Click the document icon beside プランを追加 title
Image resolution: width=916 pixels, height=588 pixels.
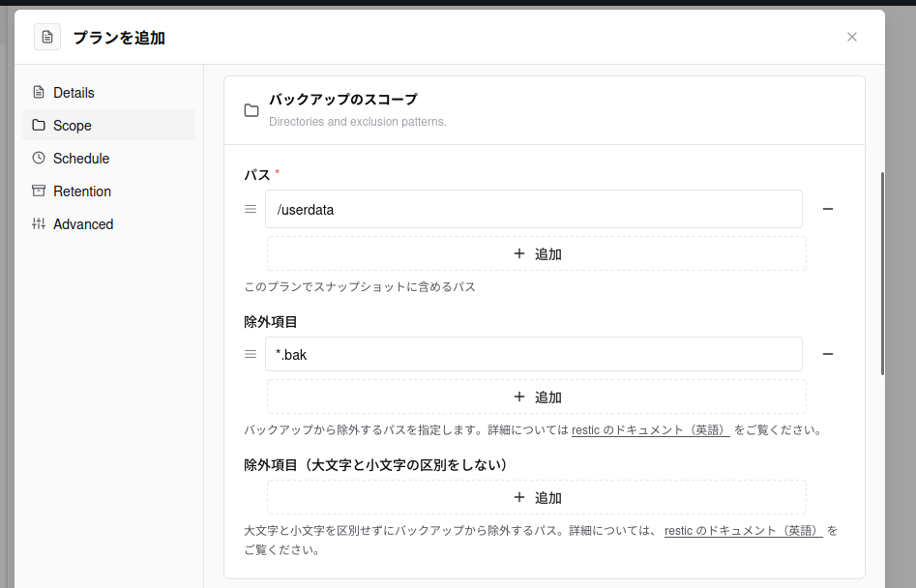[x=47, y=38]
